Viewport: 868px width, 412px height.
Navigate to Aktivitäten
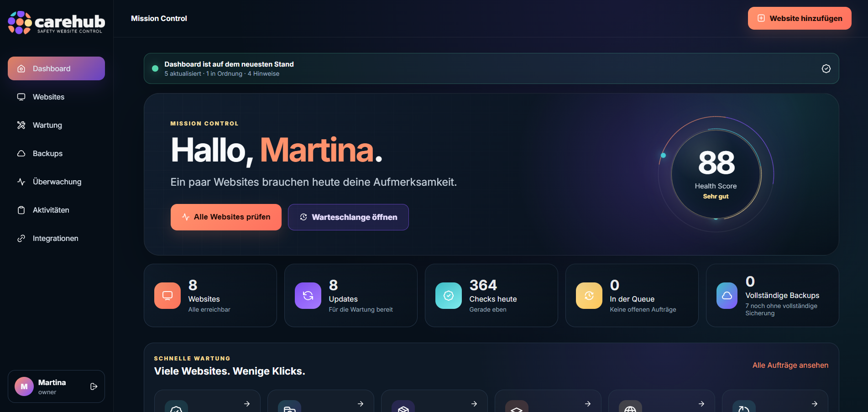click(x=56, y=210)
